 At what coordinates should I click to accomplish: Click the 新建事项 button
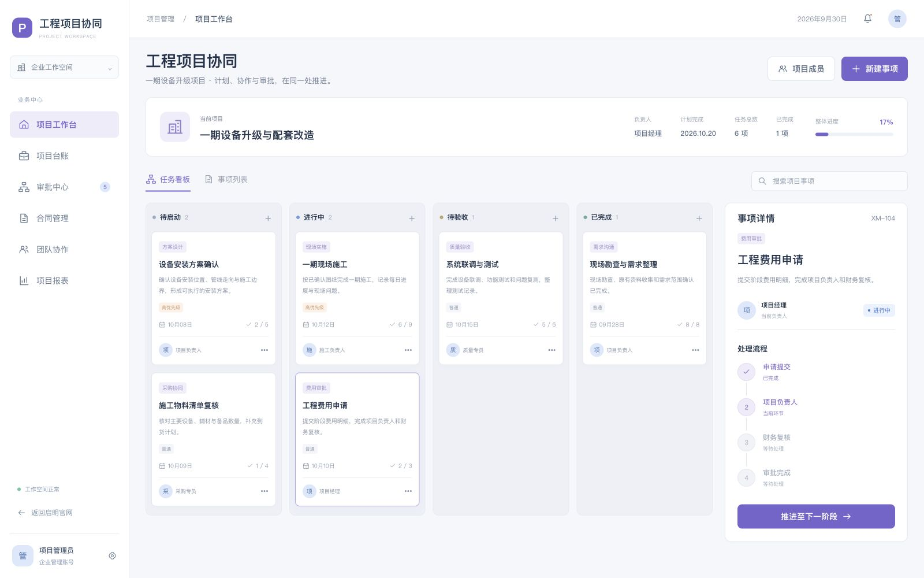click(x=874, y=69)
